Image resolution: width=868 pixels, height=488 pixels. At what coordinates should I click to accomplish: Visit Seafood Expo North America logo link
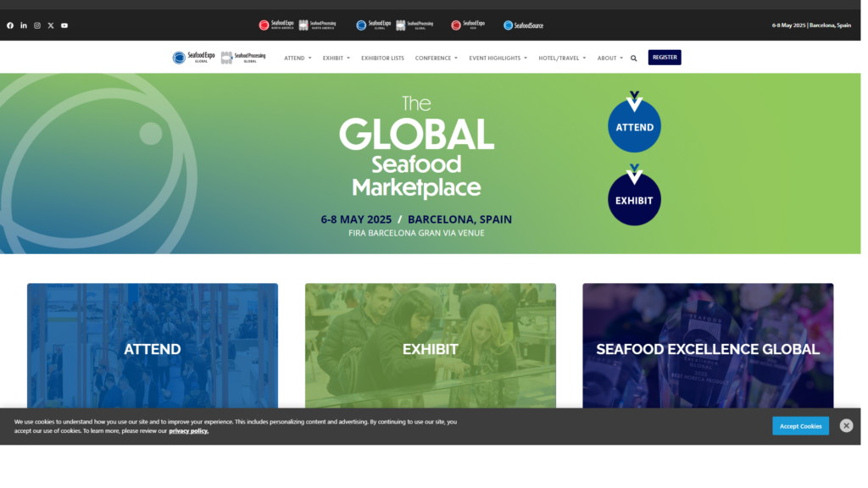(x=276, y=25)
